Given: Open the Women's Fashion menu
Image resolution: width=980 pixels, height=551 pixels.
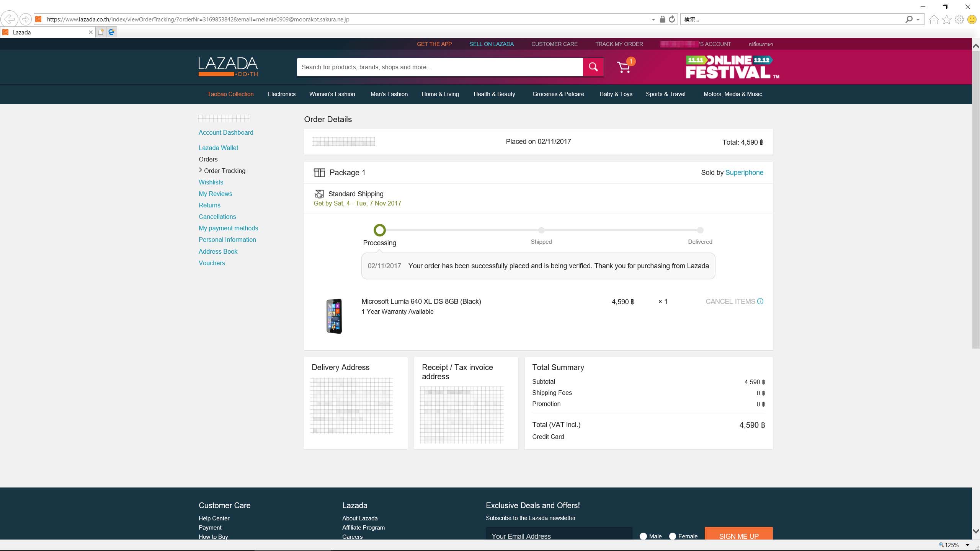Looking at the screenshot, I should tap(332, 94).
